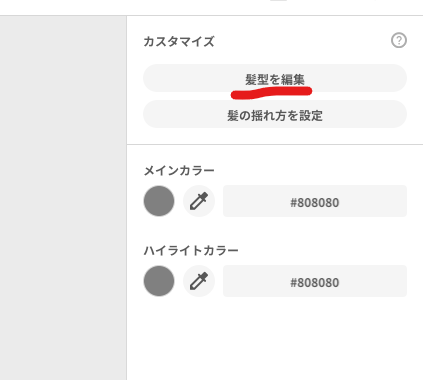Image resolution: width=423 pixels, height=380 pixels.
Task: Open the ハイライトカラー gray color swatch
Action: [159, 281]
